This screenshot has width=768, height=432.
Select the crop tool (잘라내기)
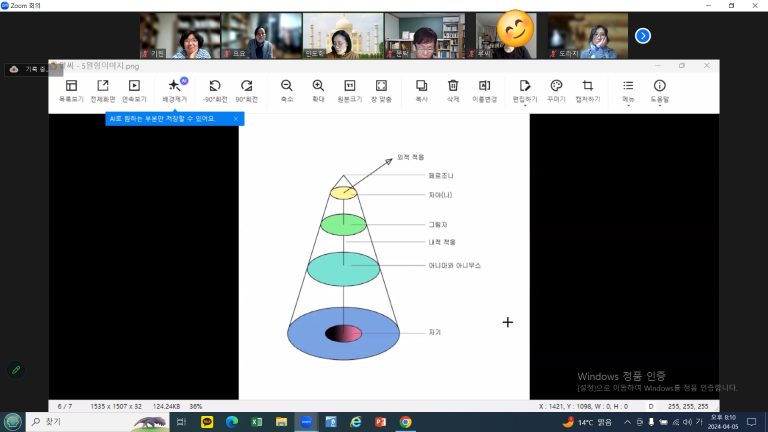(588, 90)
